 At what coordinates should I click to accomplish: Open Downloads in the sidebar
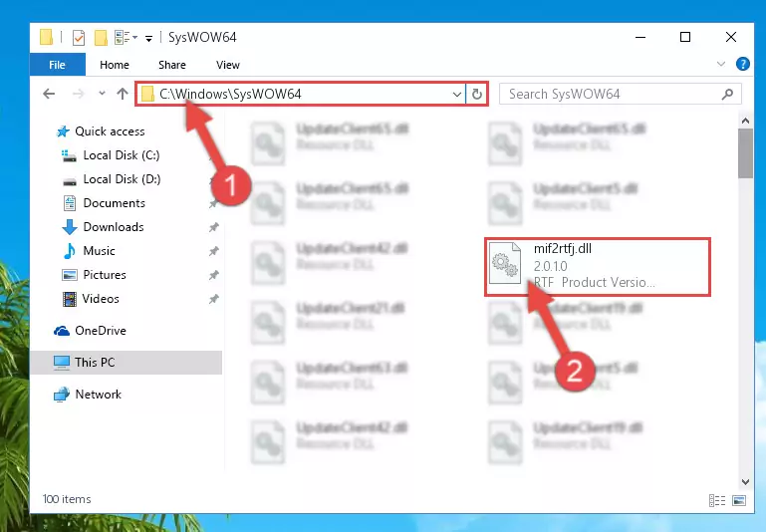114,227
